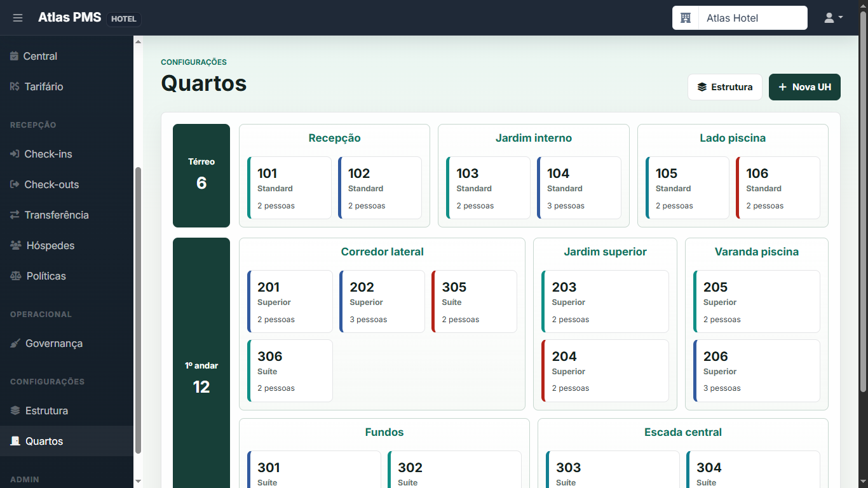Click layers icon on Estrutura button
The width and height of the screenshot is (868, 488).
702,87
